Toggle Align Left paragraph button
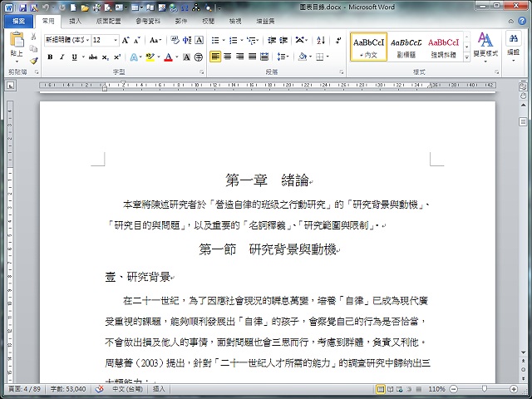Screen dimensions: 532x399 (x=215, y=57)
